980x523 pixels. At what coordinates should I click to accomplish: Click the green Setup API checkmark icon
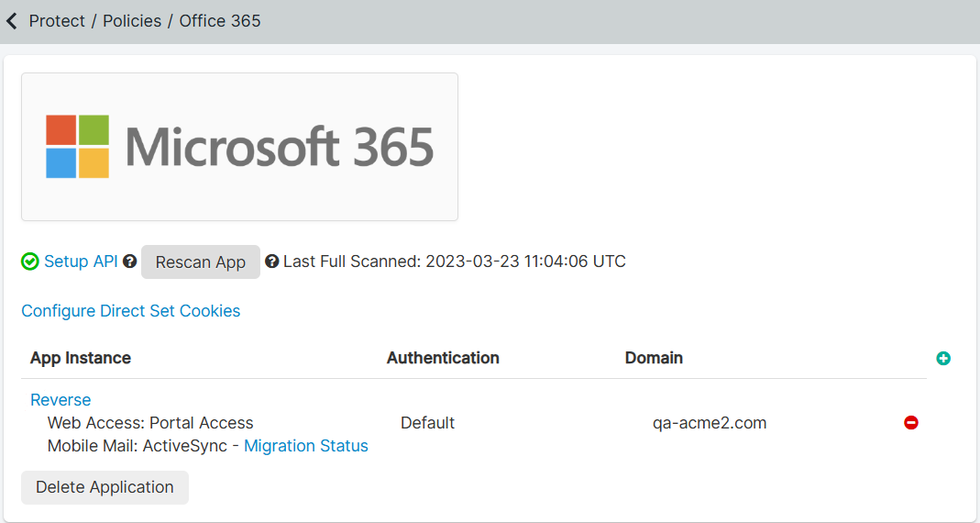click(30, 261)
